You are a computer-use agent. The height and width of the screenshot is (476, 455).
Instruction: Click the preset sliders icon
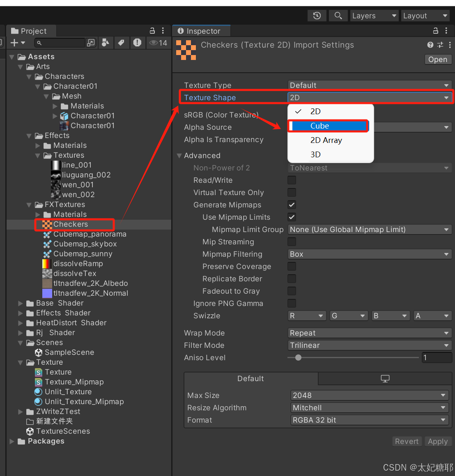440,45
